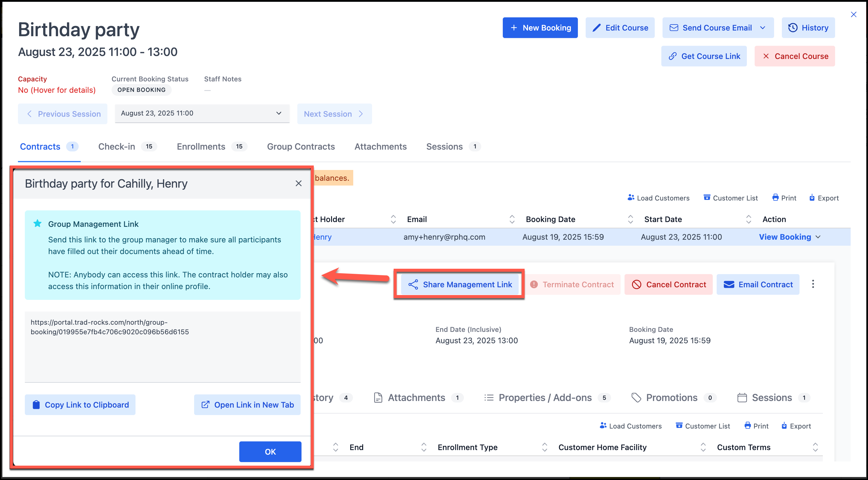
Task: Click the Cancel Contract button
Action: point(668,285)
